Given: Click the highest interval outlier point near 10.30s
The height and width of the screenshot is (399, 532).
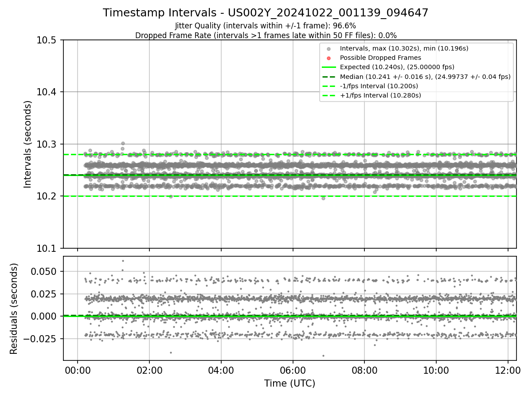Looking at the screenshot, I should (123, 144).
